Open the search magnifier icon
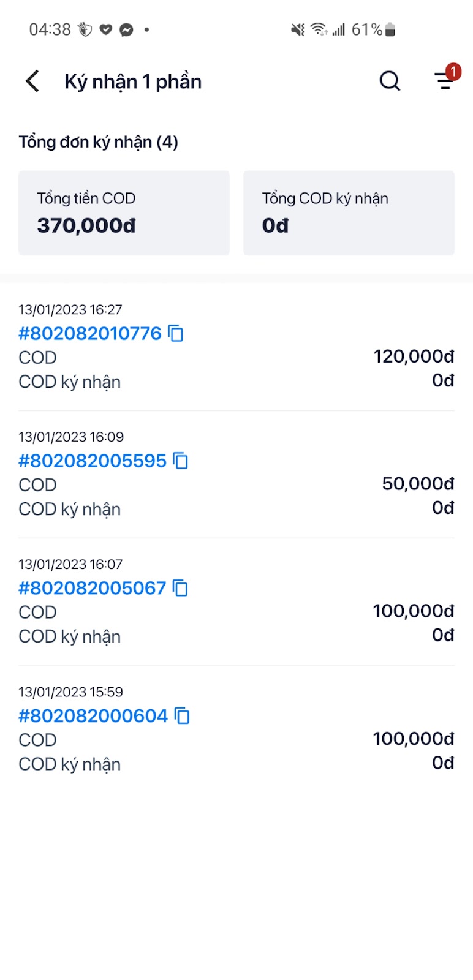This screenshot has height=980, width=473. (x=390, y=81)
